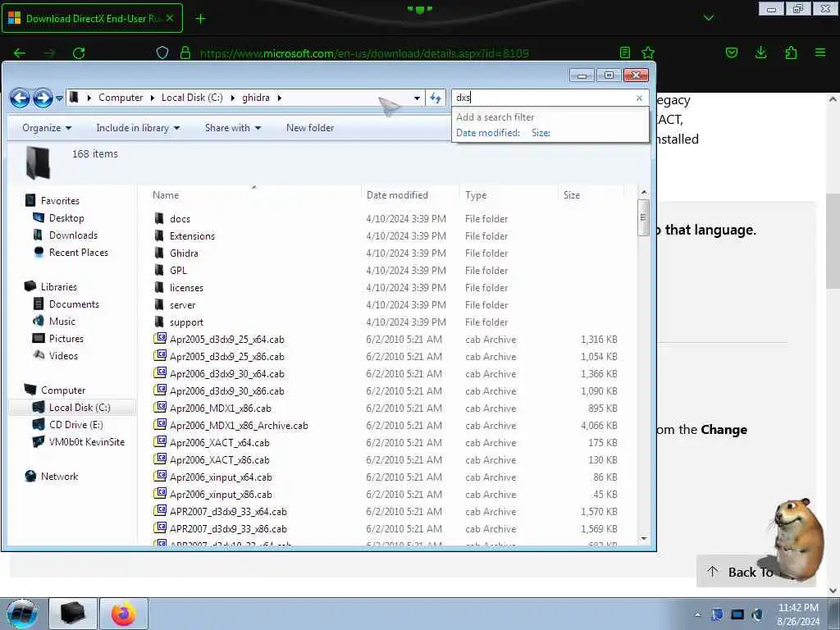This screenshot has height=630, width=840.
Task: Clear the dxs search text
Action: pos(638,98)
